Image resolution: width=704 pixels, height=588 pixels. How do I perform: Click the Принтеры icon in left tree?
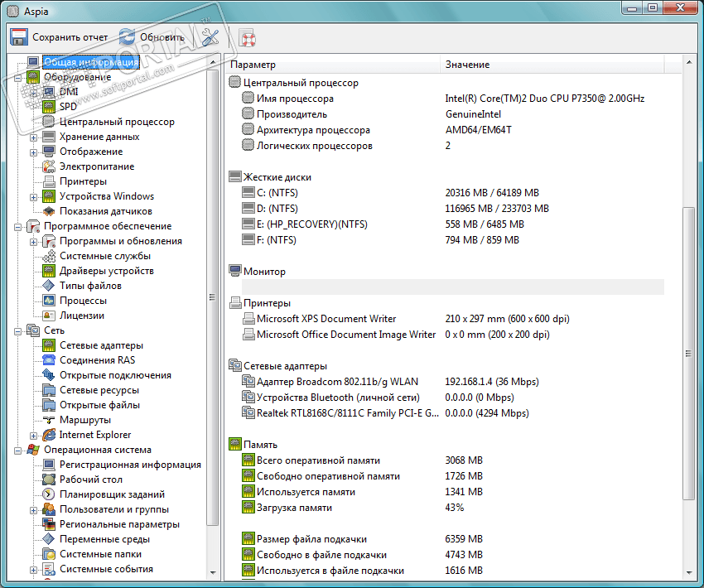(x=49, y=181)
